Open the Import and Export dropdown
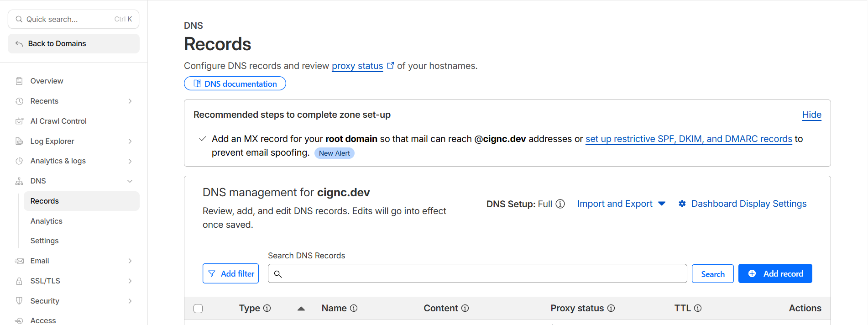 pyautogui.click(x=621, y=204)
